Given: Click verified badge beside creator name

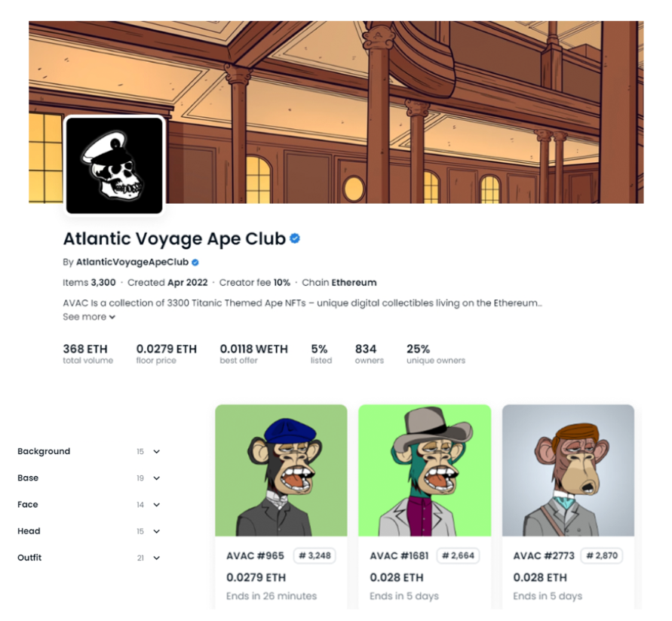Looking at the screenshot, I should [x=195, y=263].
